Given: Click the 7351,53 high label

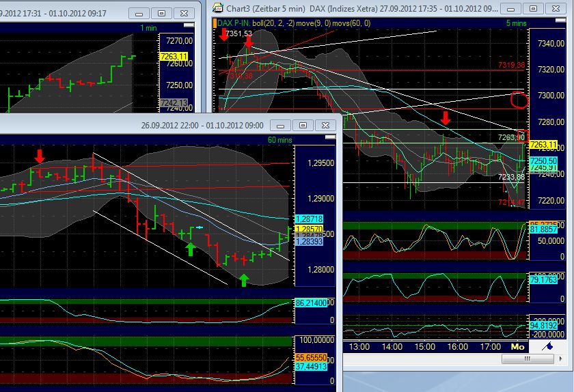Looking at the screenshot, I should 238,33.
